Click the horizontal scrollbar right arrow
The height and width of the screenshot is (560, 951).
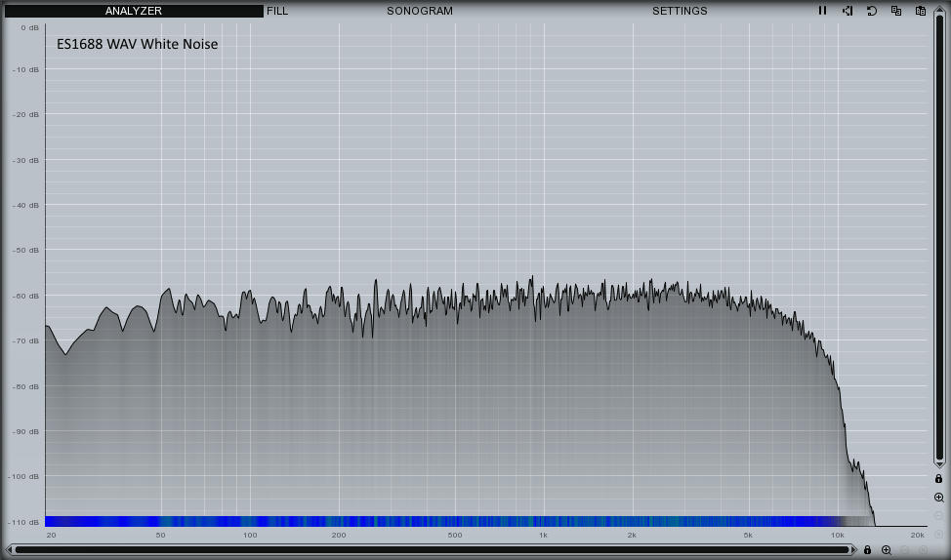(x=853, y=549)
